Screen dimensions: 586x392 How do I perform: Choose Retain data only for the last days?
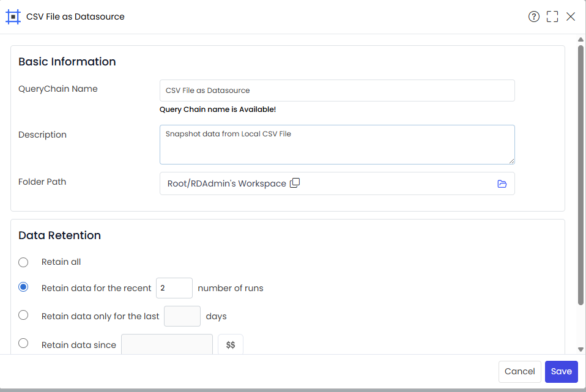(23, 315)
